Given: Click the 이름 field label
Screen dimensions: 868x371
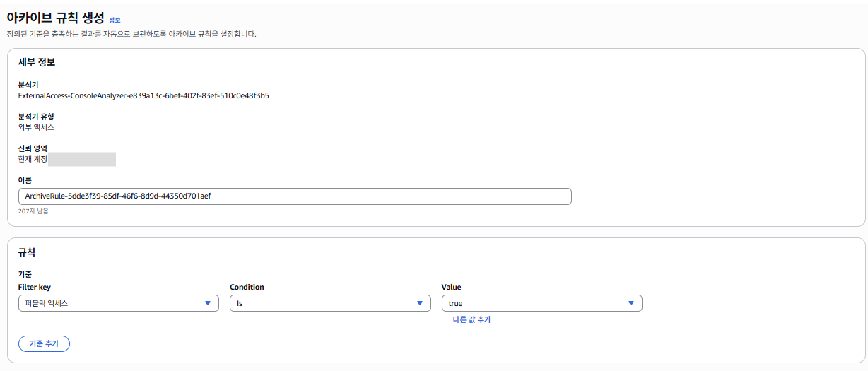Looking at the screenshot, I should (25, 180).
